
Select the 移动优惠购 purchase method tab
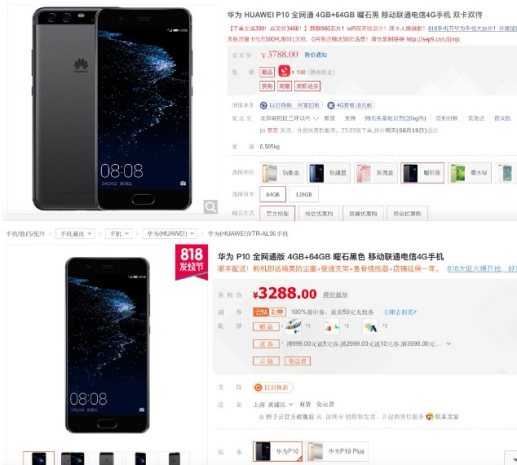[407, 214]
